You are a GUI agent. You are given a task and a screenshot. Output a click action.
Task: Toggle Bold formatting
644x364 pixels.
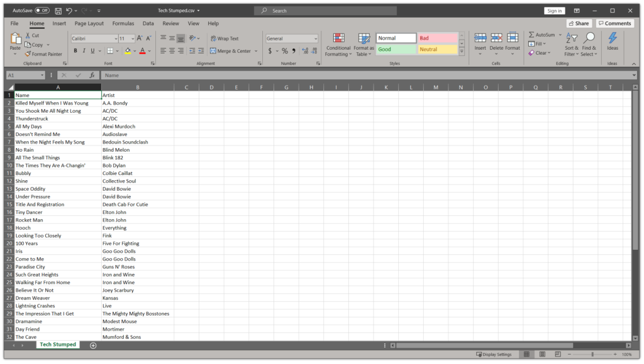tap(75, 51)
